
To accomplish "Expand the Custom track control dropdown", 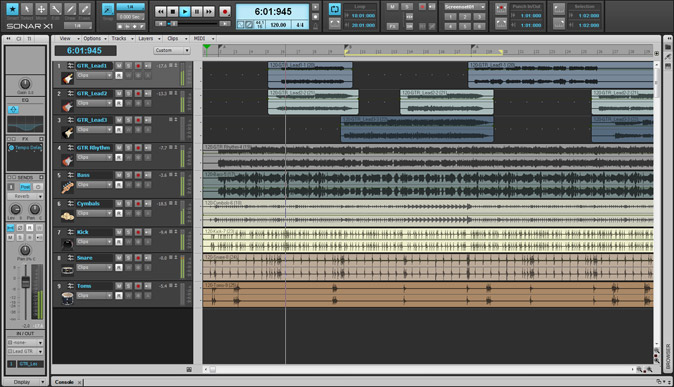I will coord(172,50).
